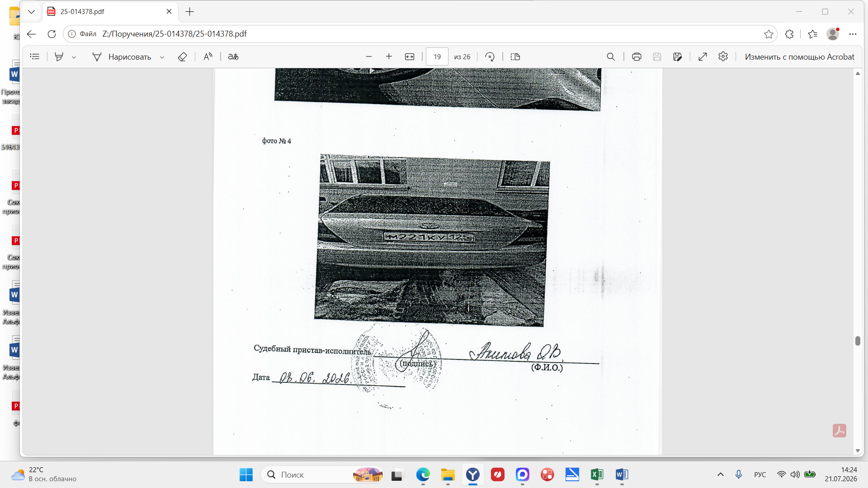Select the eraser tool

182,56
